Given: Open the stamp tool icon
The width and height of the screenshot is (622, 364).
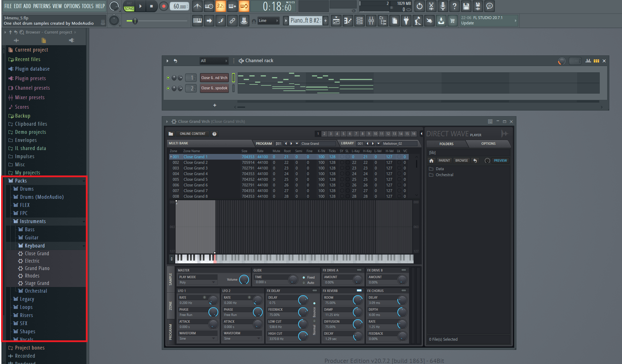Looking at the screenshot, I should click(244, 21).
